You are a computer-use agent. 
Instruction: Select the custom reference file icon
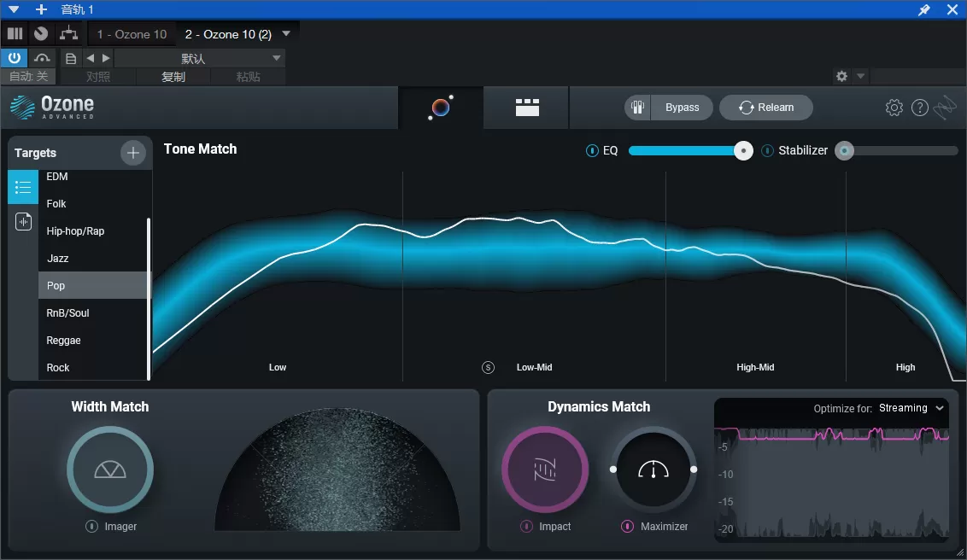[23, 222]
